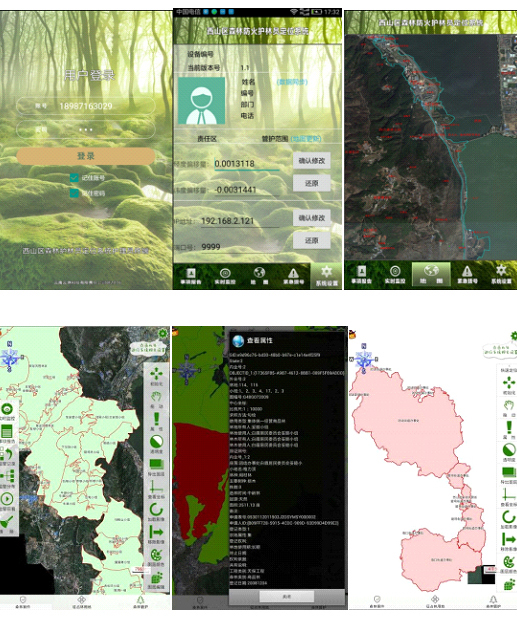Click the 地图更新 map update link
Image resolution: width=517 pixels, height=617 pixels.
[x=306, y=139]
